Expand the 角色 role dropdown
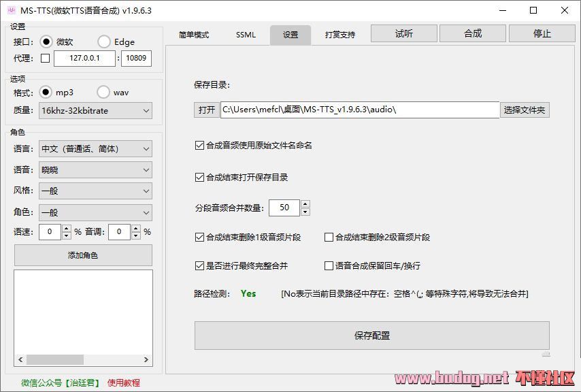Image resolution: width=581 pixels, height=392 pixels. (96, 212)
